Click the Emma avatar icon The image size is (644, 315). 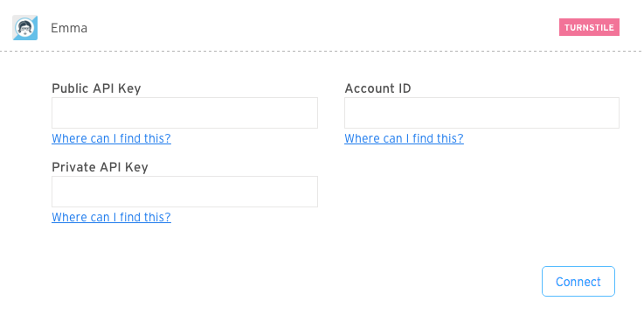[24, 27]
